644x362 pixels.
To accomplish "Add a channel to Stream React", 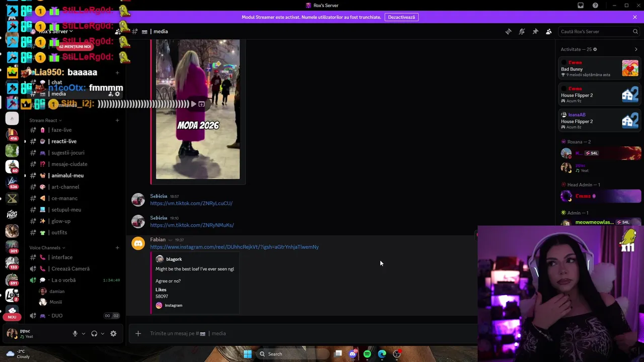I will 117,120.
